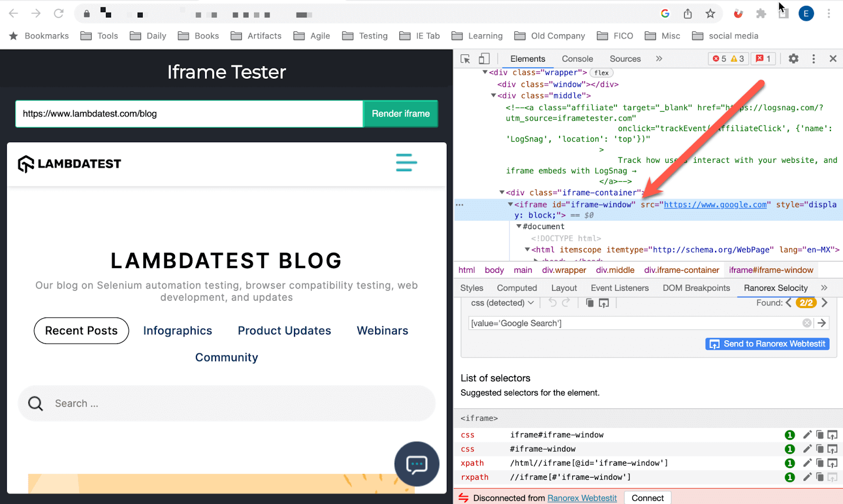Select div.iframe-container in breadcrumb
843x504 pixels.
tap(681, 270)
